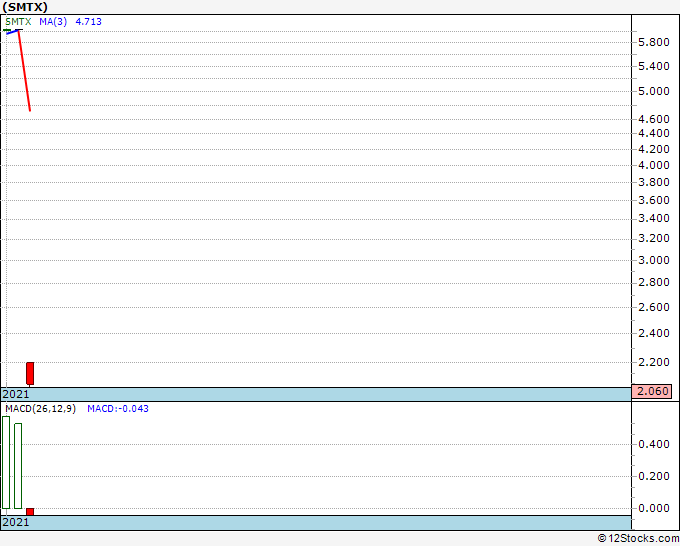The width and height of the screenshot is (680, 546).
Task: Click the 2.800 price axis label
Action: [x=654, y=282]
